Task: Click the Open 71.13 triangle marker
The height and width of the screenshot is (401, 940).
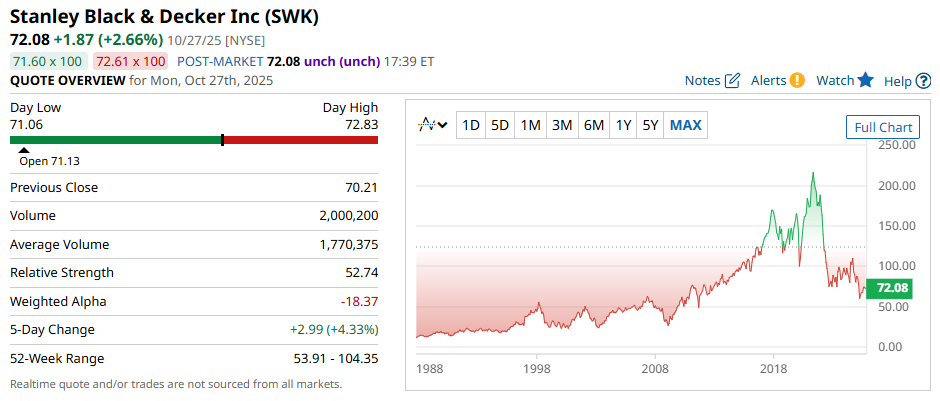Action: (24, 151)
